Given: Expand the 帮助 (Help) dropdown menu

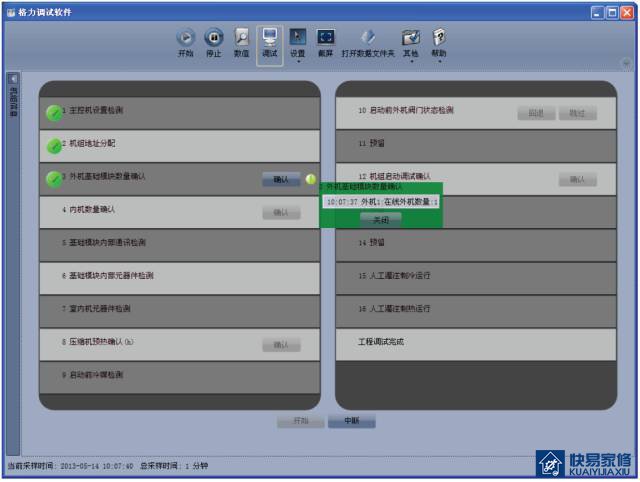Looking at the screenshot, I should click(x=439, y=62).
